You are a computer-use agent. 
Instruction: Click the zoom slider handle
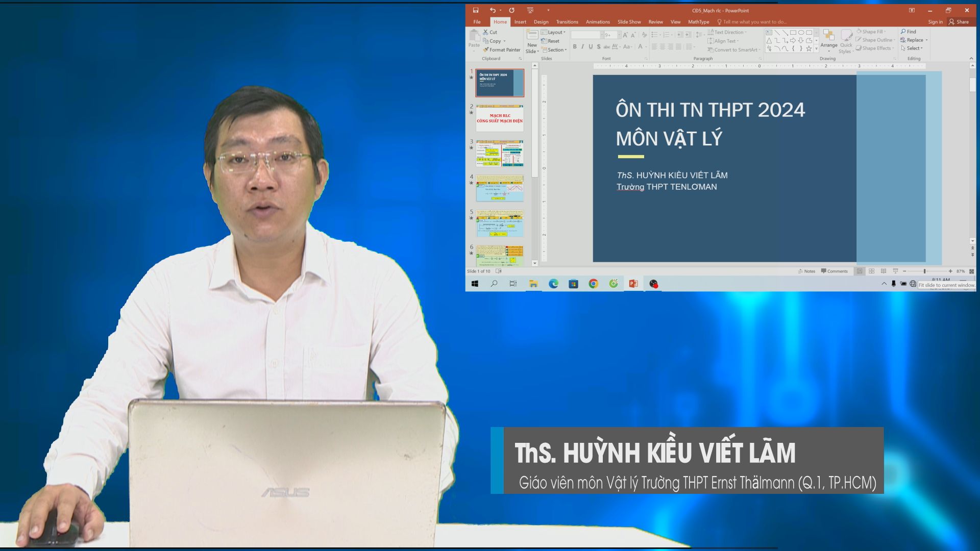coord(924,271)
